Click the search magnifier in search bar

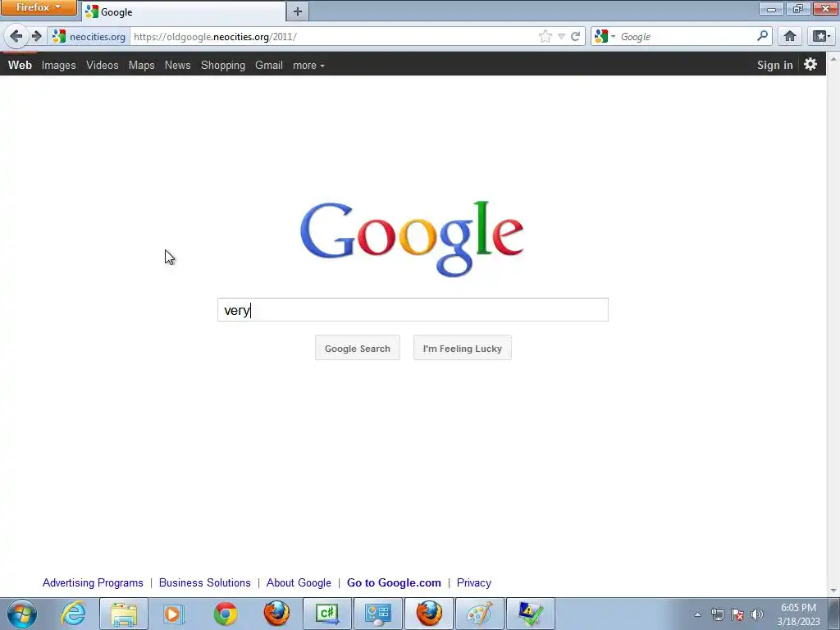click(x=762, y=36)
